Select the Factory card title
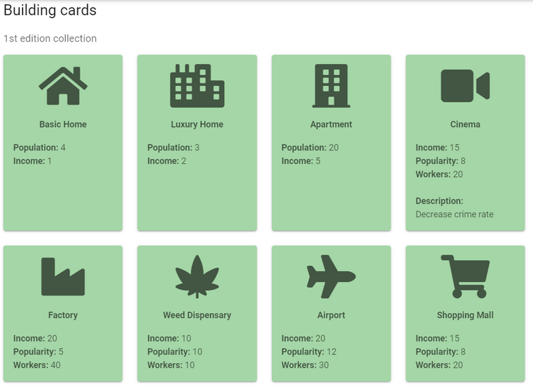This screenshot has width=533, height=392. pyautogui.click(x=63, y=315)
